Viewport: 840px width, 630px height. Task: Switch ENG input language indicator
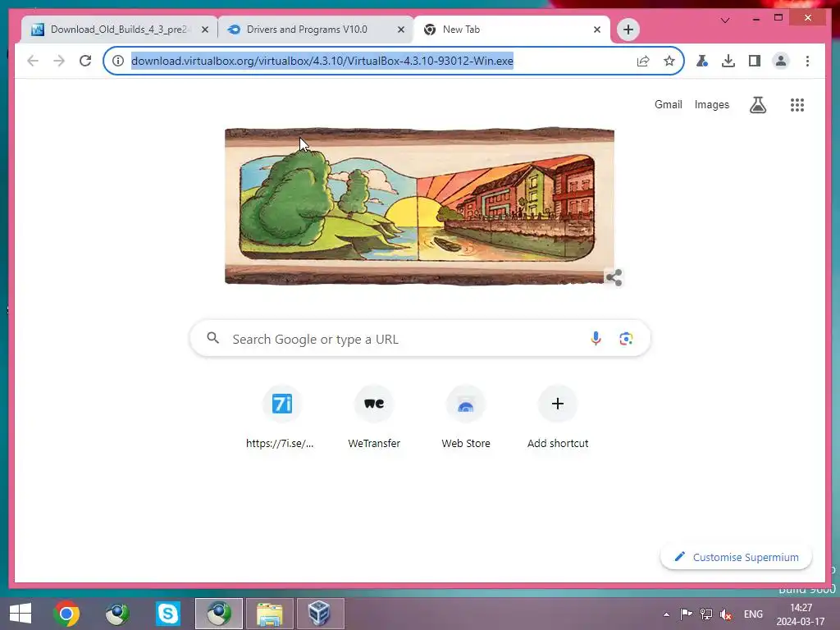[753, 614]
